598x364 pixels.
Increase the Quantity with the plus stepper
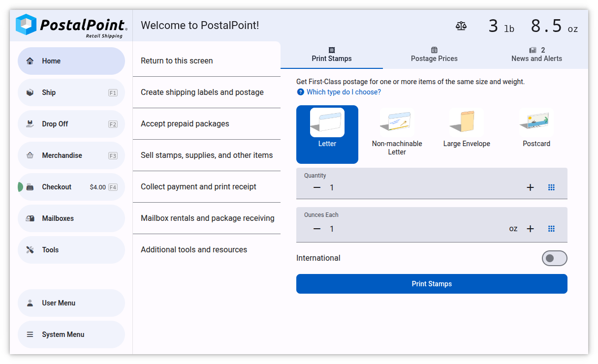pos(530,187)
